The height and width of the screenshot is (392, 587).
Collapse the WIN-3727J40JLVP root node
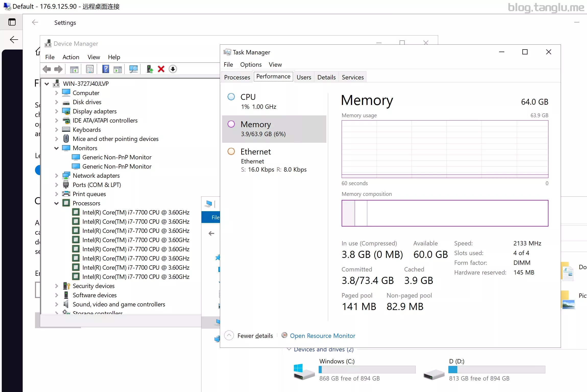click(47, 84)
